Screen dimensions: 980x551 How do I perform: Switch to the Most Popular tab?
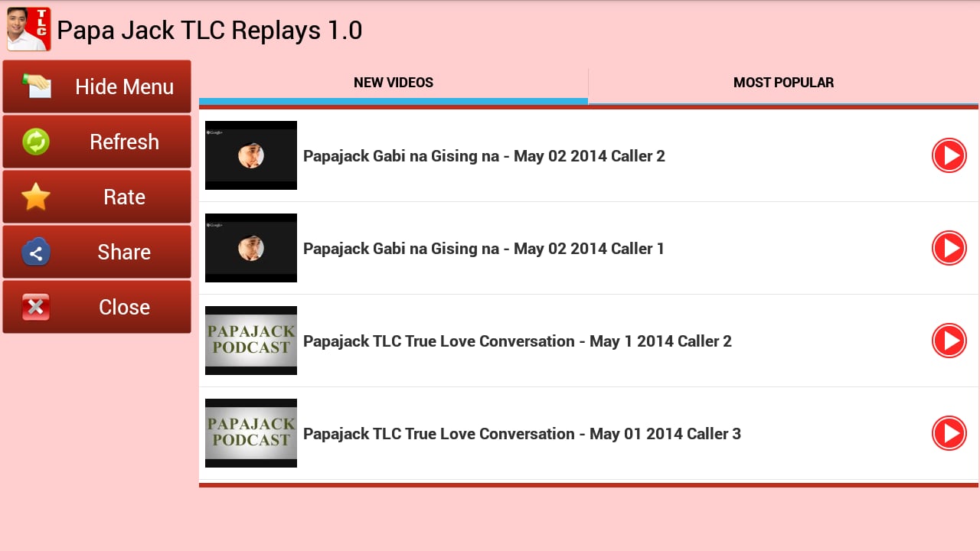[783, 83]
